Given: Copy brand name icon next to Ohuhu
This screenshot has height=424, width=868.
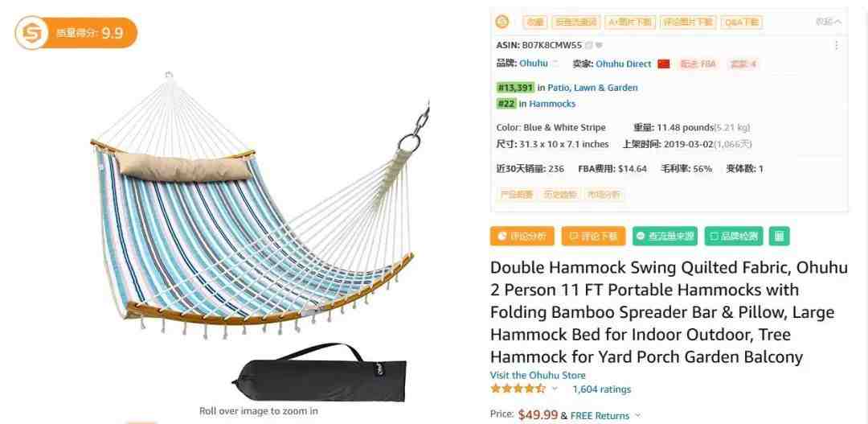Looking at the screenshot, I should 555,64.
